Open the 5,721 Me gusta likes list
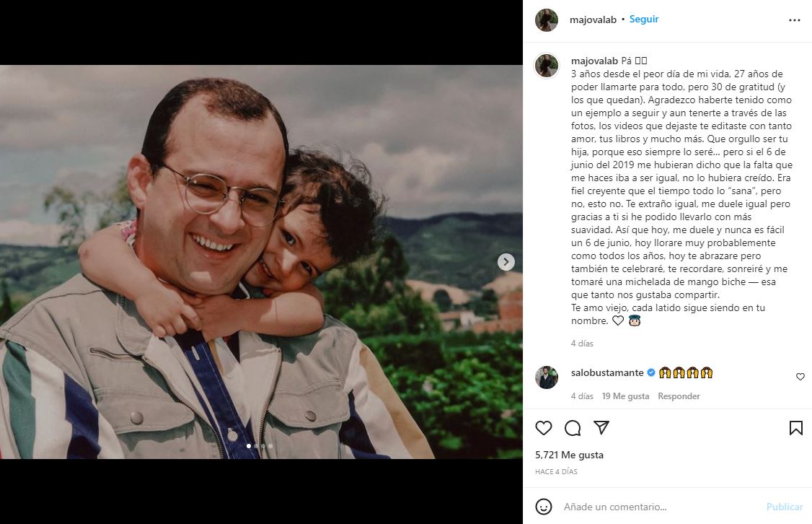 [x=569, y=455]
